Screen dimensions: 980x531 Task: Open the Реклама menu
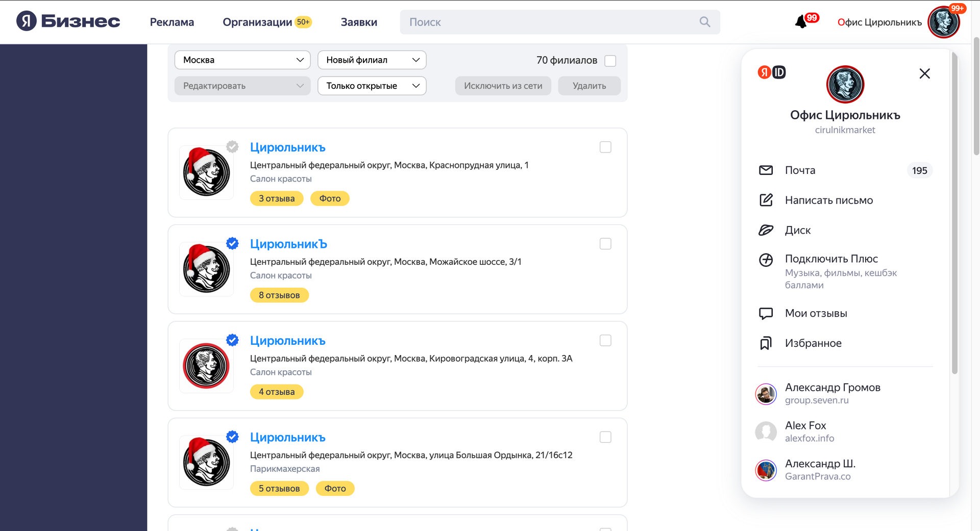(x=172, y=22)
